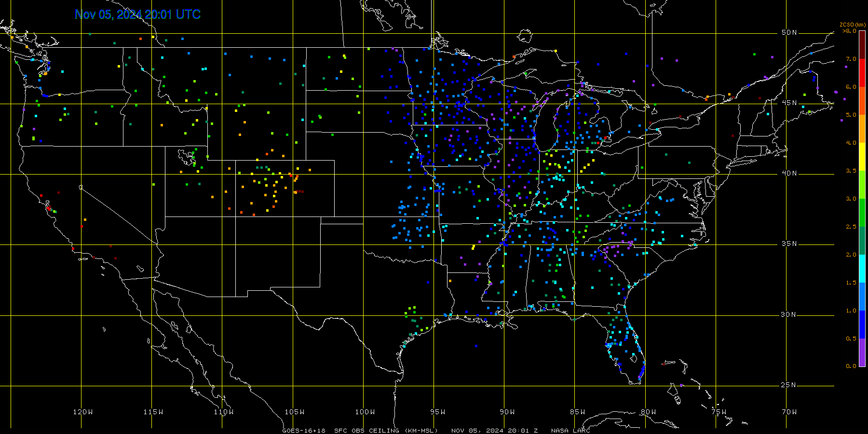Click the '95 W' longitude label
Image resolution: width=868 pixels, height=434 pixels.
(438, 412)
